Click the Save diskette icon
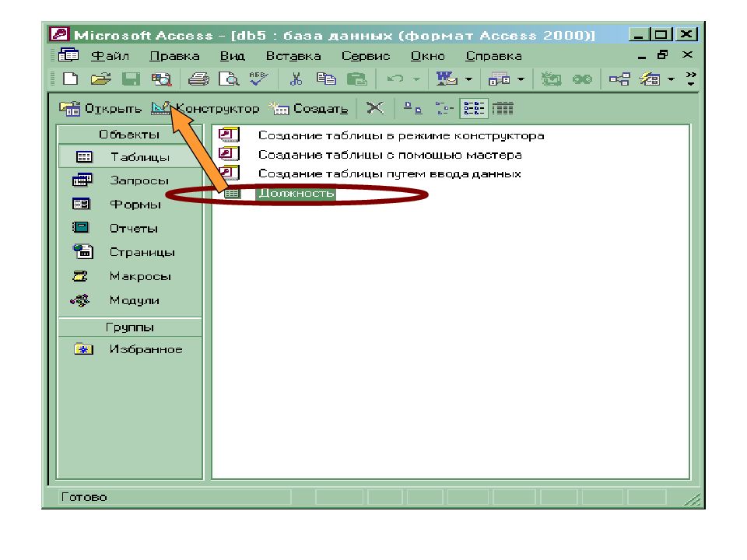Image resolution: width=747 pixels, height=560 pixels. 131,79
